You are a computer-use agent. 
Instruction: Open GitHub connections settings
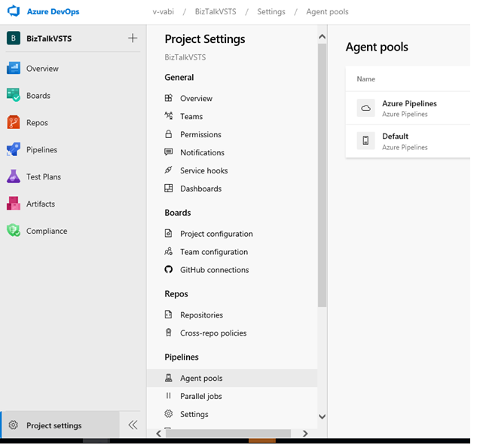click(215, 270)
